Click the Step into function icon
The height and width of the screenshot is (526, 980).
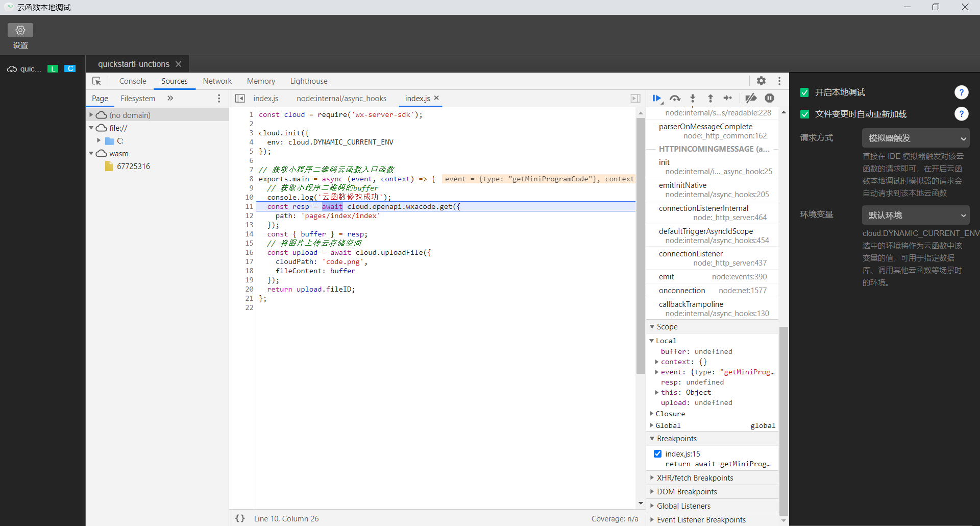pos(693,98)
